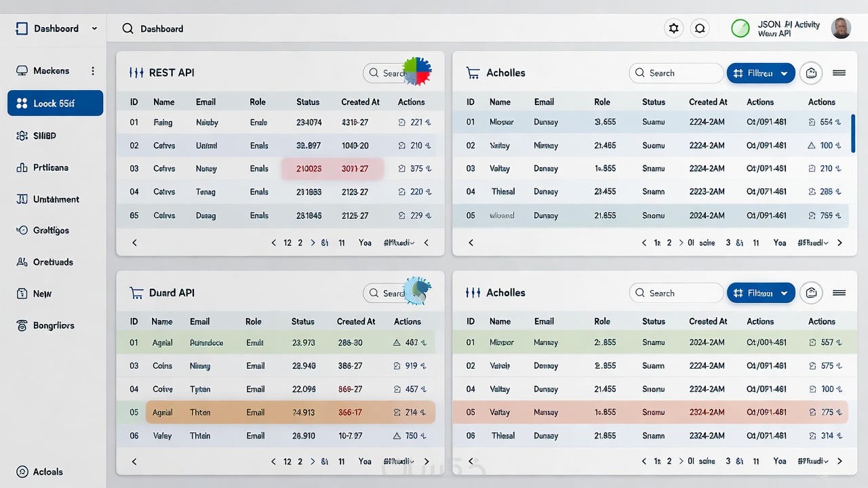Viewport: 868px width, 488px height.
Task: Click the camera button in top Acholles panel
Action: coord(811,73)
